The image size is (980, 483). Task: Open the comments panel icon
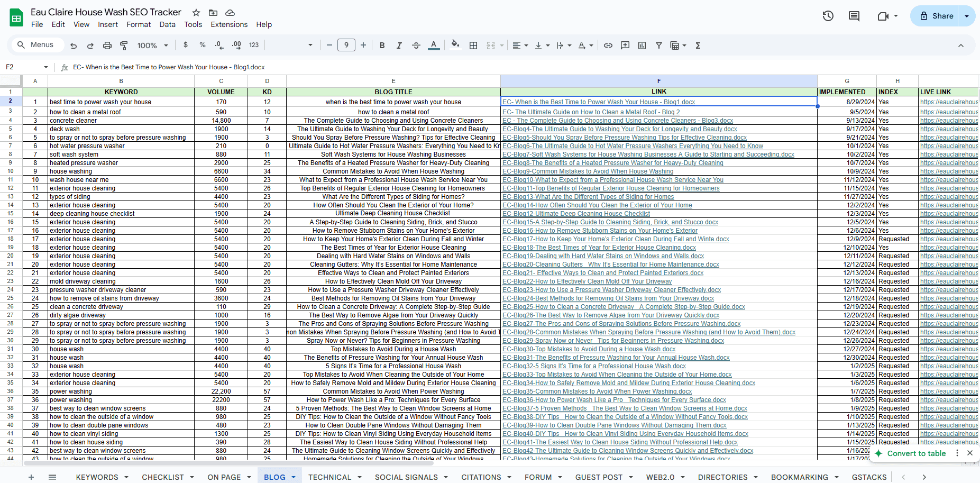pyautogui.click(x=854, y=16)
